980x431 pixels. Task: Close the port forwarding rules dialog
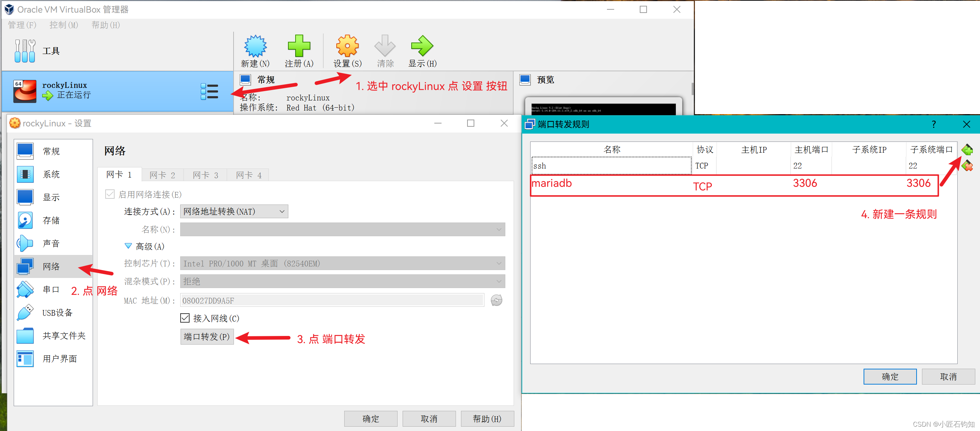[x=966, y=124]
